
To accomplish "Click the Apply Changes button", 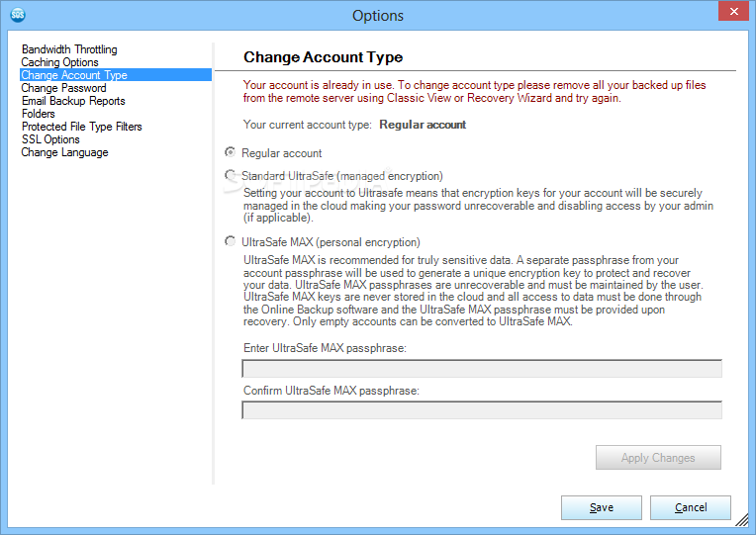I will 658,458.
